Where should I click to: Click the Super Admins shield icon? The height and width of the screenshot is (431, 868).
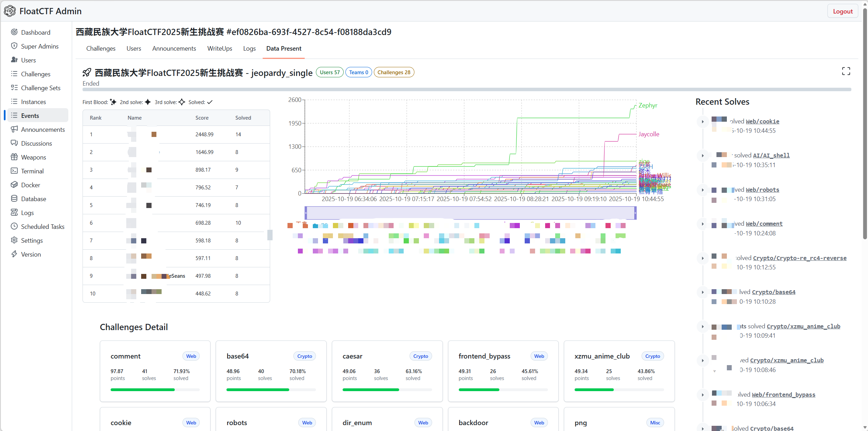tap(14, 46)
